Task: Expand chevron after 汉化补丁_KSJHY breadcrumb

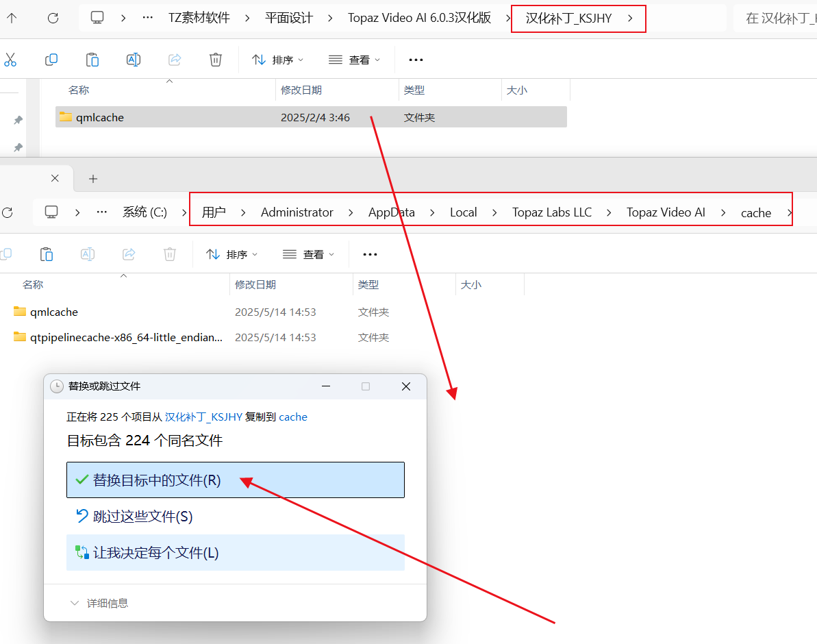Action: point(631,18)
